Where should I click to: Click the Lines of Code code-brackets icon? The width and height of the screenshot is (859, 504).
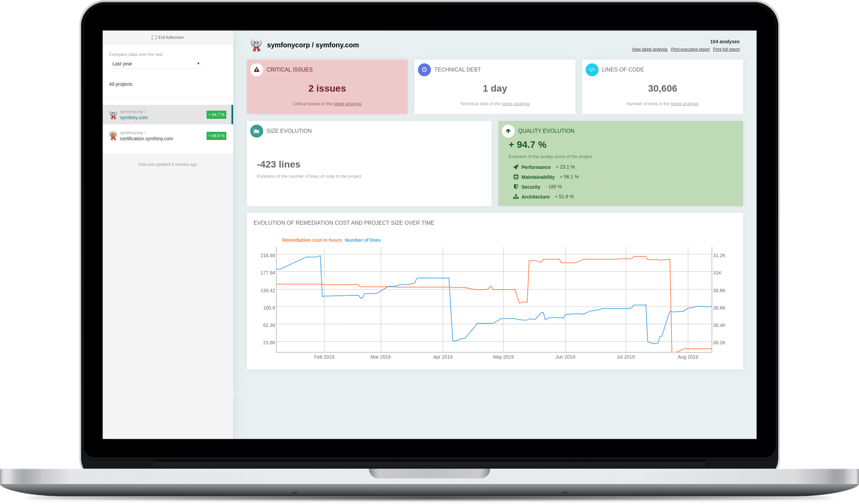pyautogui.click(x=592, y=70)
